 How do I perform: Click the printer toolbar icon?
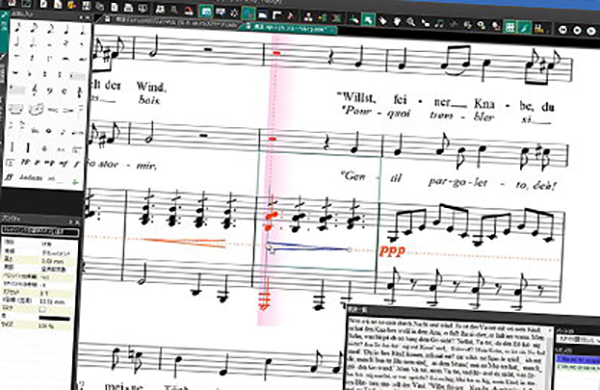[x=128, y=8]
